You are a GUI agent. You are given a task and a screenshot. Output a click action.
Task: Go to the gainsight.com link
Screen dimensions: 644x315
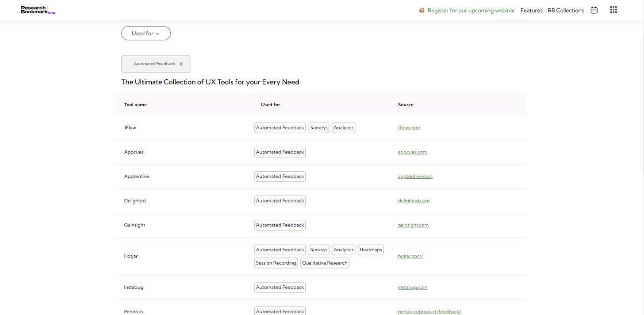pos(413,225)
